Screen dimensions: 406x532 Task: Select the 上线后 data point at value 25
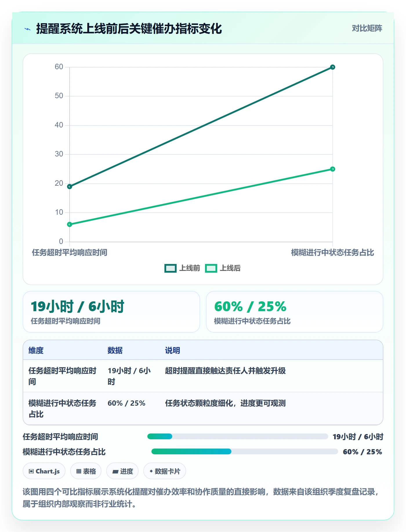(333, 169)
